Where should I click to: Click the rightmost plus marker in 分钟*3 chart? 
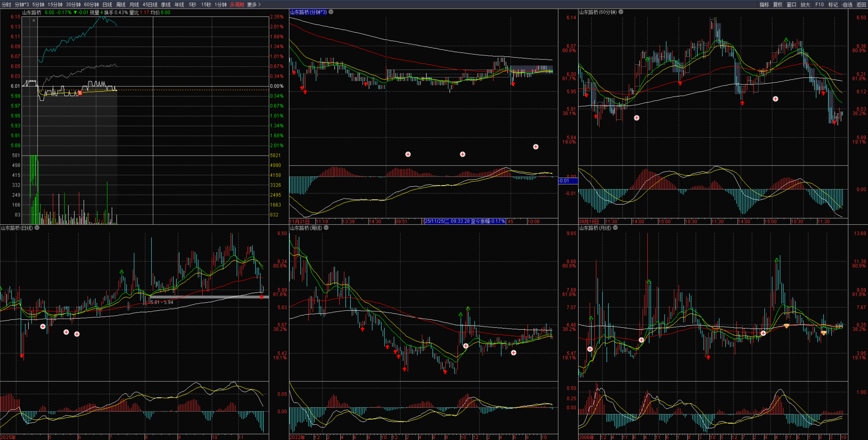(x=536, y=147)
